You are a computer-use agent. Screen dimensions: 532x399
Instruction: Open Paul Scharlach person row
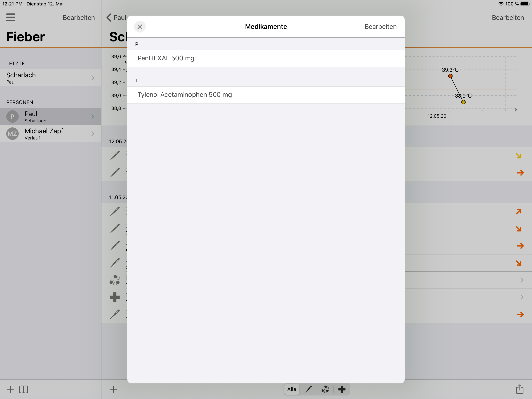coord(50,117)
